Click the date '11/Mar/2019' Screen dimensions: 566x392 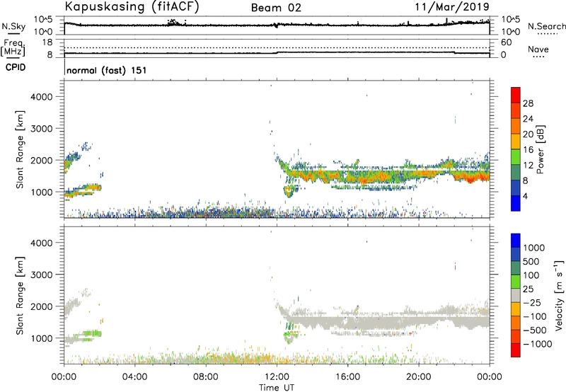tap(452, 7)
